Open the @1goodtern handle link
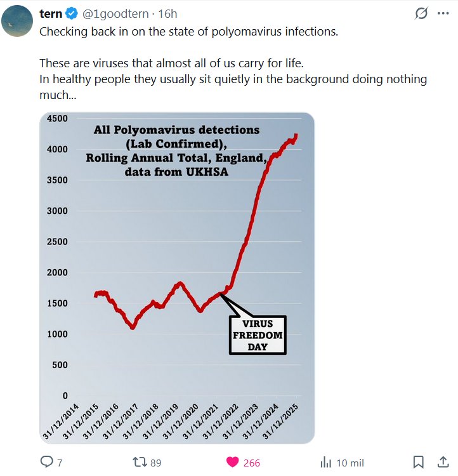Viewport: 458px width, 476px height. pos(115,13)
